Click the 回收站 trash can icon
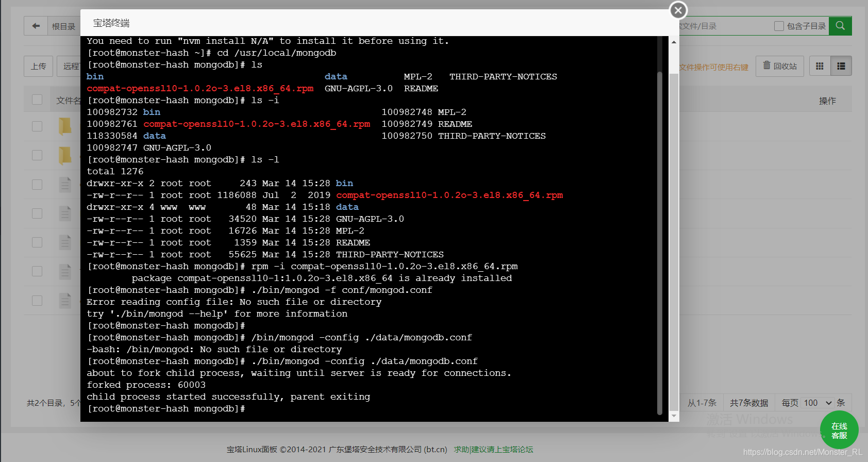Viewport: 868px width, 462px height. (766, 65)
